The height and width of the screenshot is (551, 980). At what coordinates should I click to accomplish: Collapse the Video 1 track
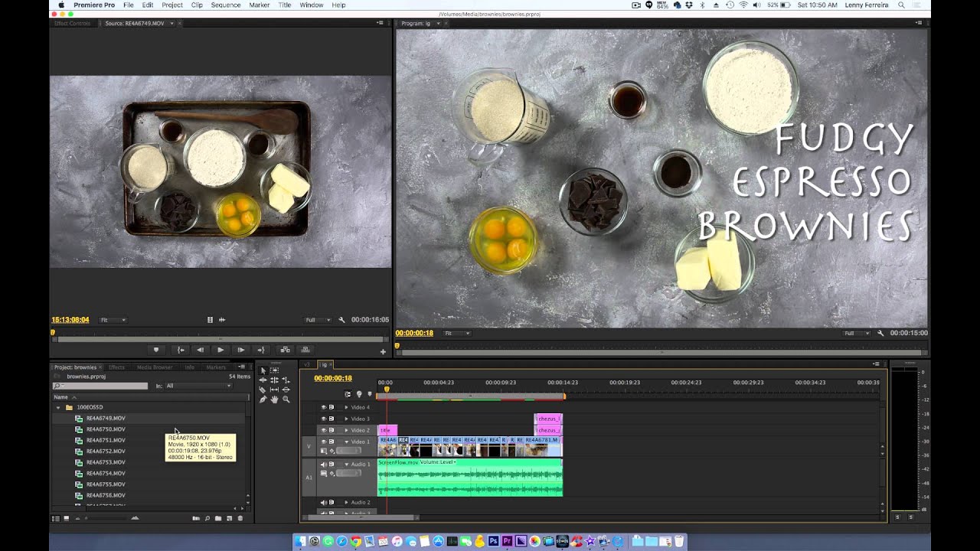346,442
